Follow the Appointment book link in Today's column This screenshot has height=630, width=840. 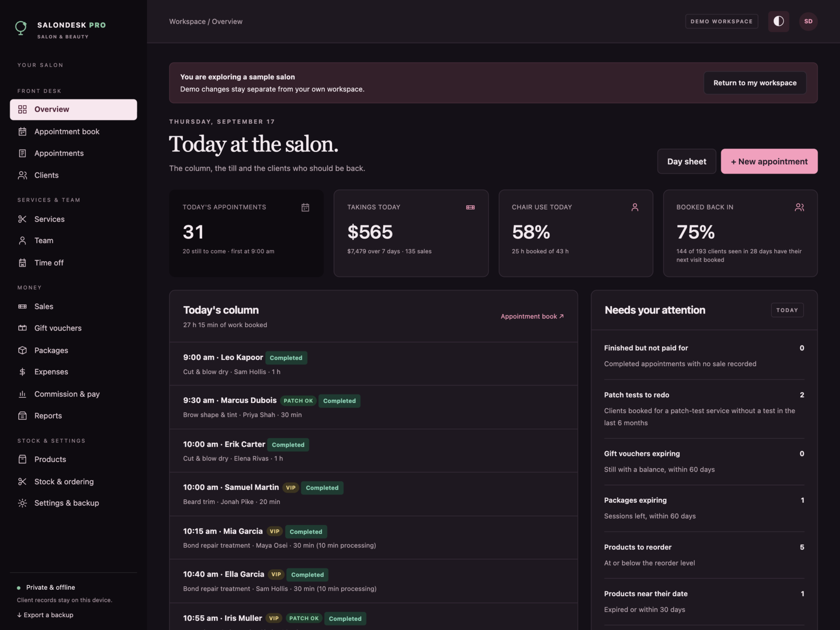pos(532,316)
